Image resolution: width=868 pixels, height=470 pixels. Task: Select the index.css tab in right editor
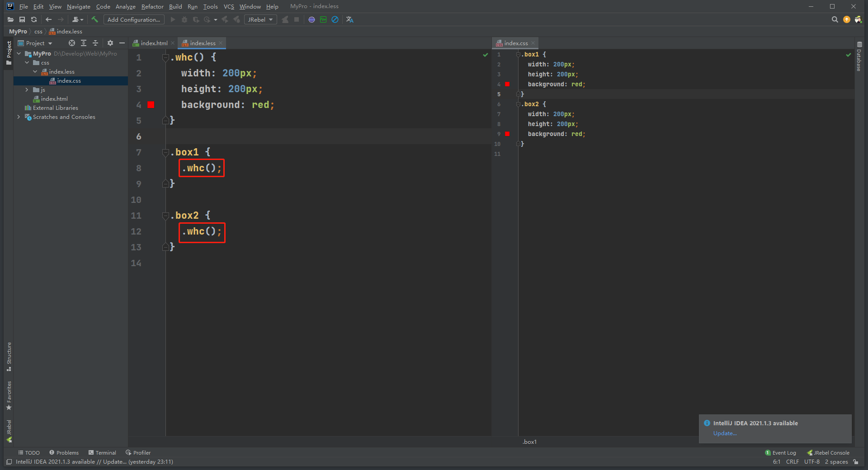(515, 43)
